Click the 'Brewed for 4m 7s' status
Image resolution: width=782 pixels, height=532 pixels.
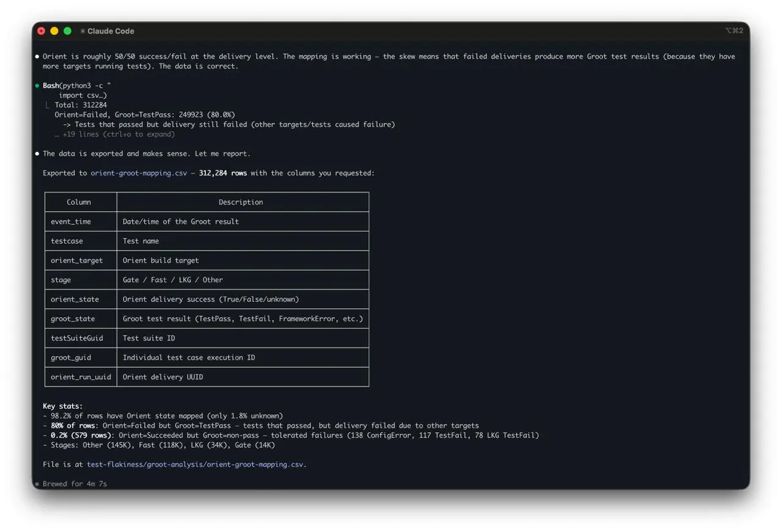tap(75, 484)
